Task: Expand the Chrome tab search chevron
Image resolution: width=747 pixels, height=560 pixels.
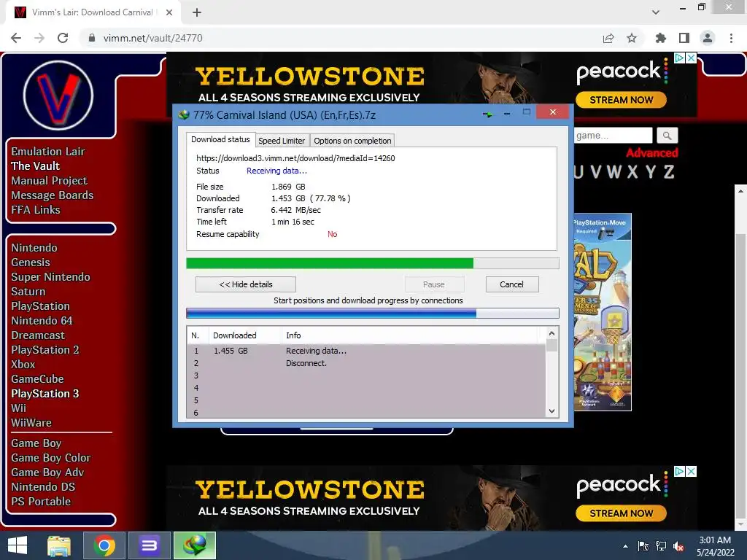Action: (x=656, y=12)
